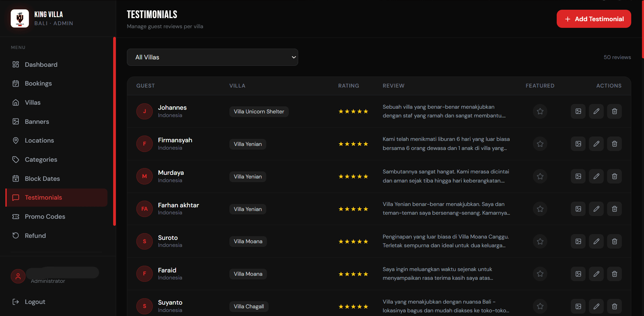Click the RATING column header
Viewport: 644px width, 316px height.
point(349,86)
